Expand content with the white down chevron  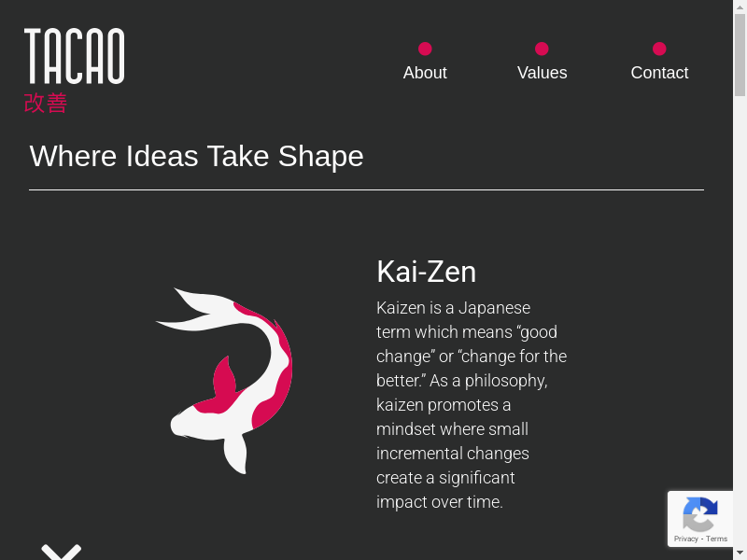62,552
